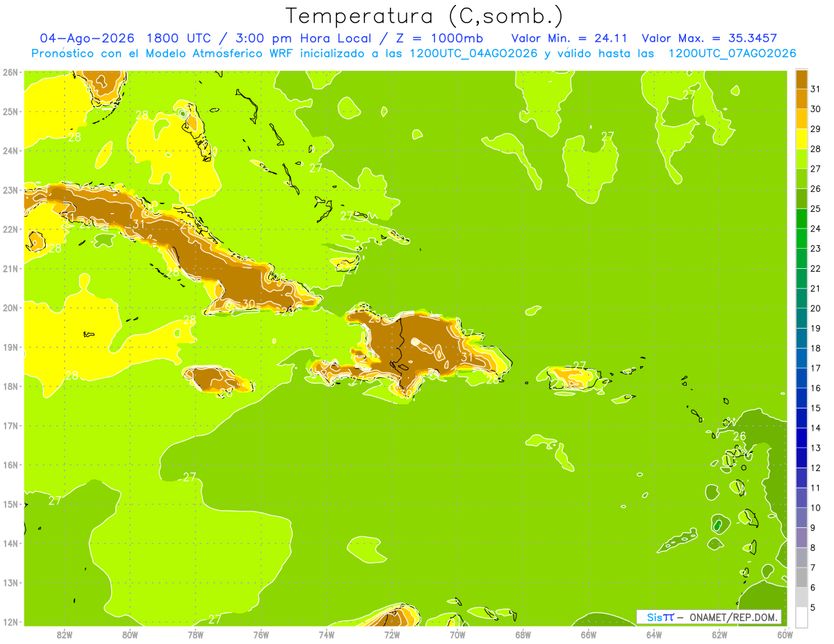The width and height of the screenshot is (834, 644).
Task: Click the 'Valor Max. = 35.3457' readout
Action: click(x=709, y=38)
